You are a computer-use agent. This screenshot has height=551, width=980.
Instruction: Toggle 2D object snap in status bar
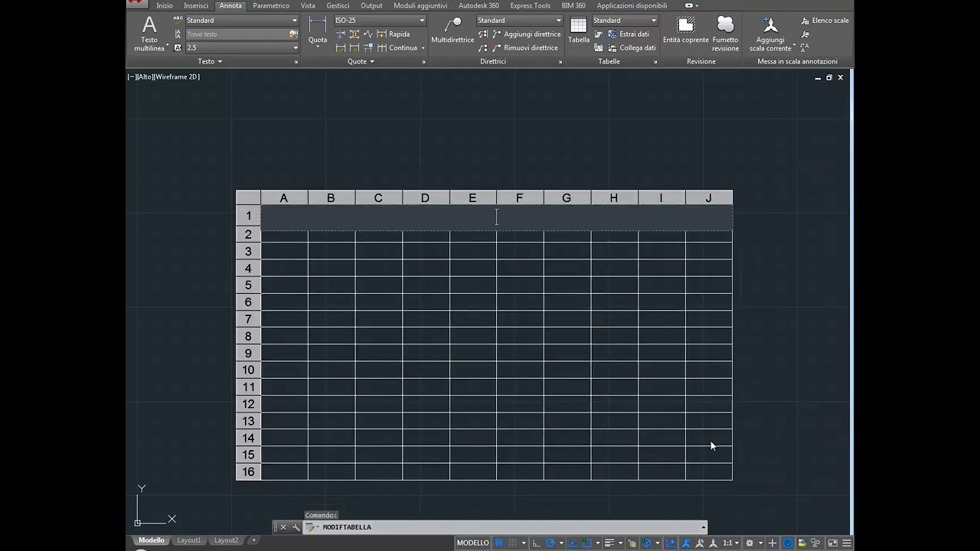pos(587,543)
